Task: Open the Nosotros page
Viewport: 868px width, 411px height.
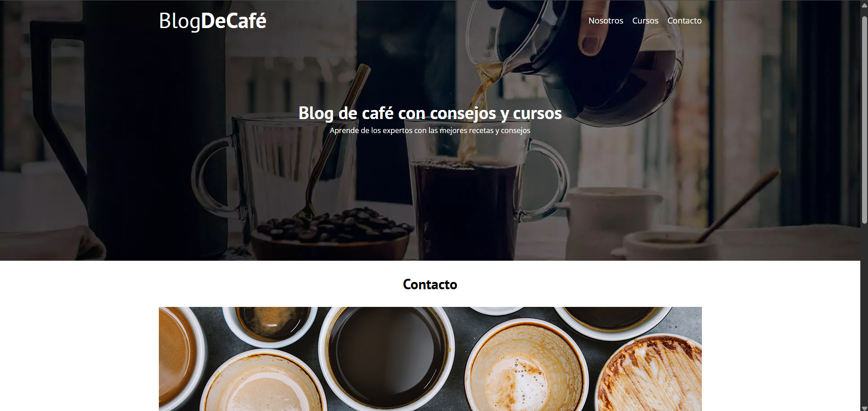Action: click(x=606, y=21)
